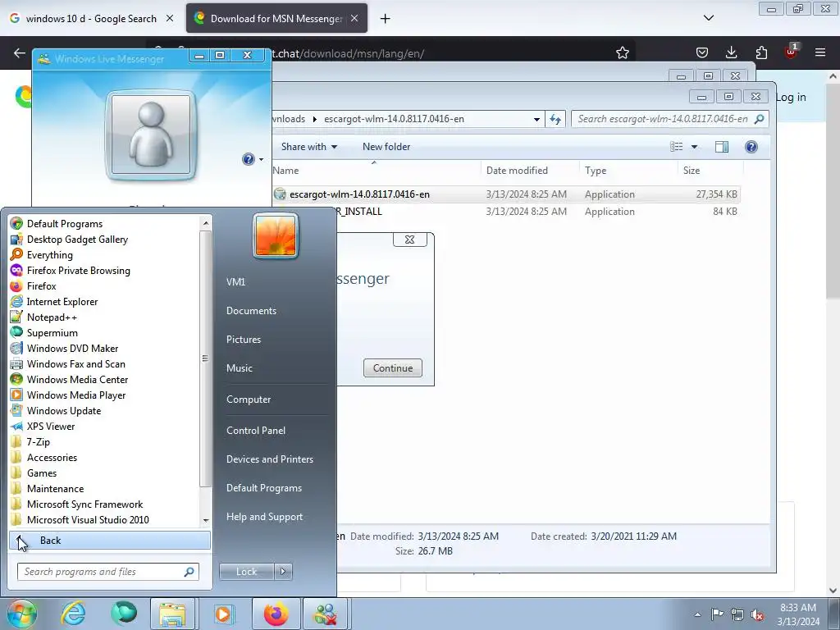Expand the Games folder
The image size is (840, 630).
click(42, 473)
